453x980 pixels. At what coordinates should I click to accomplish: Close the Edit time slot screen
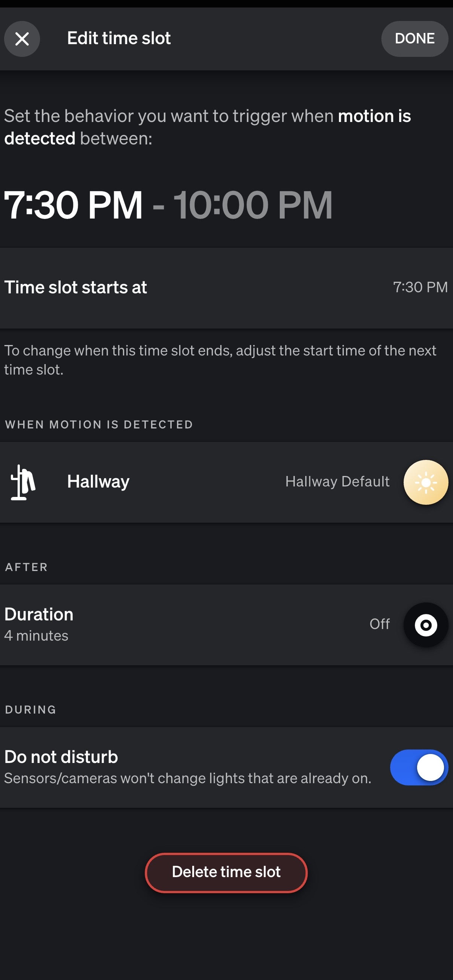click(x=22, y=39)
